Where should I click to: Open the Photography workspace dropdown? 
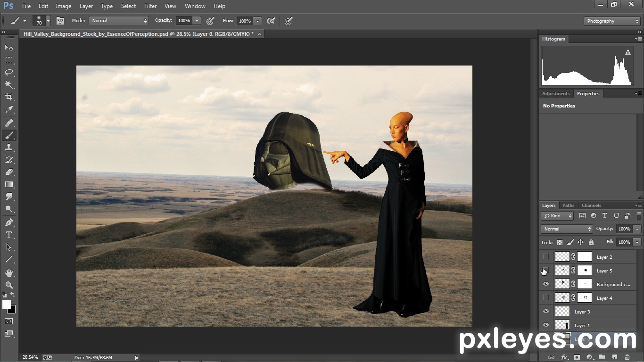(612, 21)
